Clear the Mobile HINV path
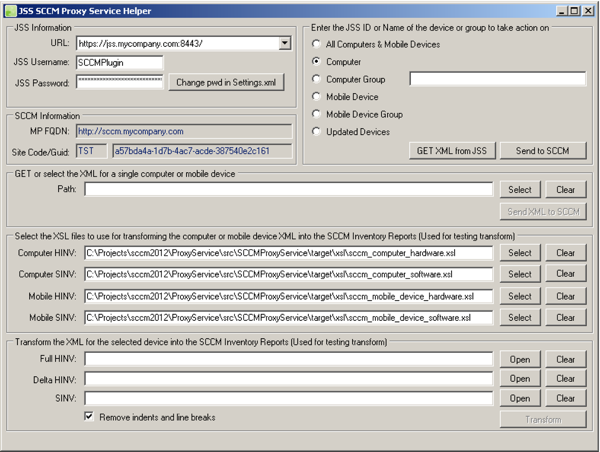Viewport: 600px width, 452px height. point(566,296)
